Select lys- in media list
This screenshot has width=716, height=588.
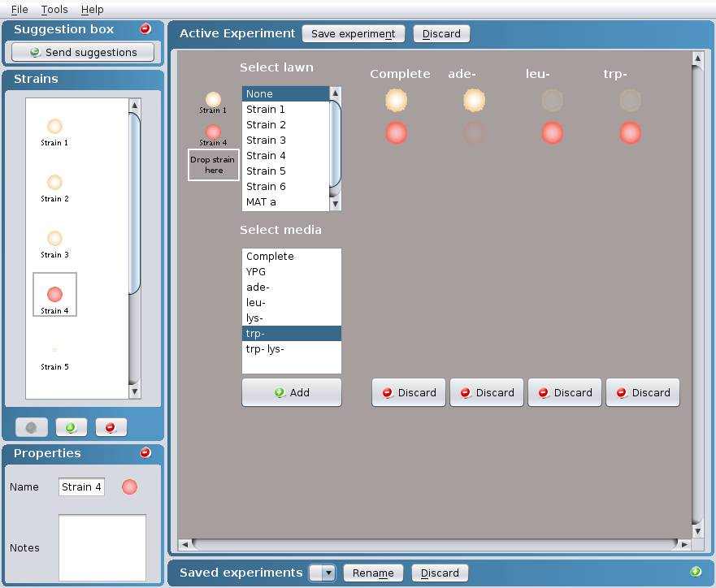tap(292, 318)
